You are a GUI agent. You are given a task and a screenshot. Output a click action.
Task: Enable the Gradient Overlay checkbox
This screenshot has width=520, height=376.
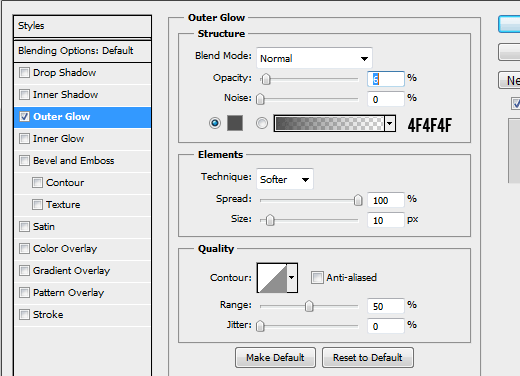point(24,271)
